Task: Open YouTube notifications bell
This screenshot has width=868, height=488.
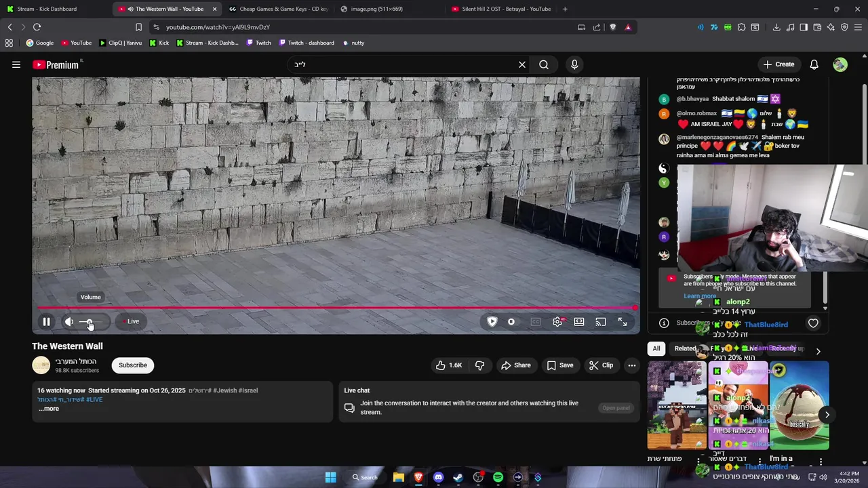Action: point(814,64)
